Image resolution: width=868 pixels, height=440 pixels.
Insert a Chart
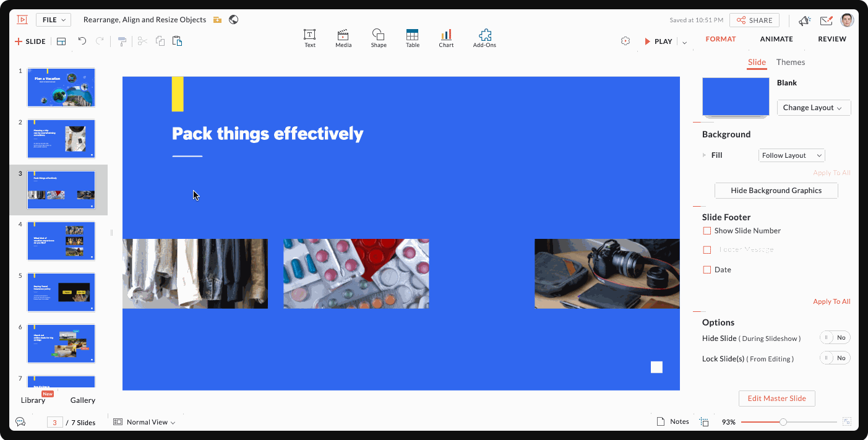446,38
